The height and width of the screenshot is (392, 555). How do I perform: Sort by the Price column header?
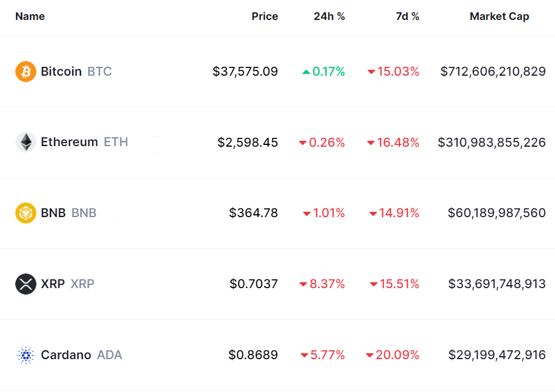(265, 16)
